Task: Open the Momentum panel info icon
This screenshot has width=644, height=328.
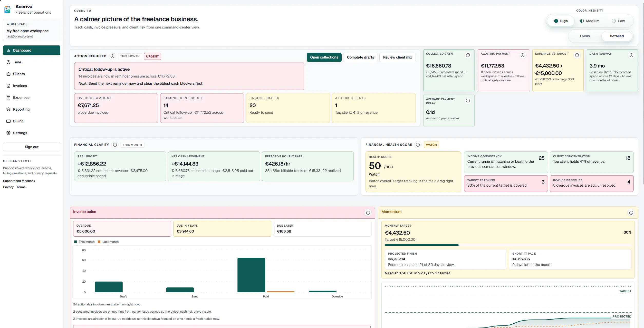Action: [631, 213]
